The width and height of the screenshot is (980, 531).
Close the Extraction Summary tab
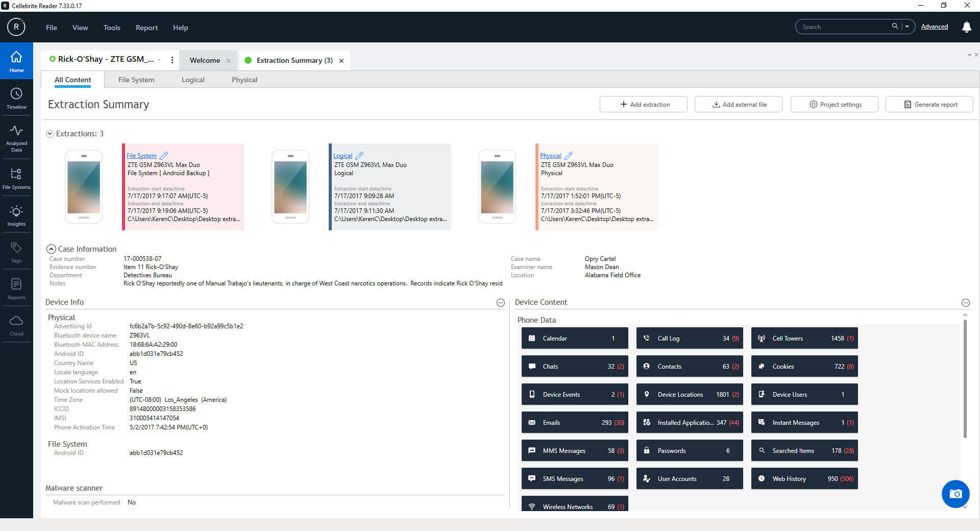point(341,61)
